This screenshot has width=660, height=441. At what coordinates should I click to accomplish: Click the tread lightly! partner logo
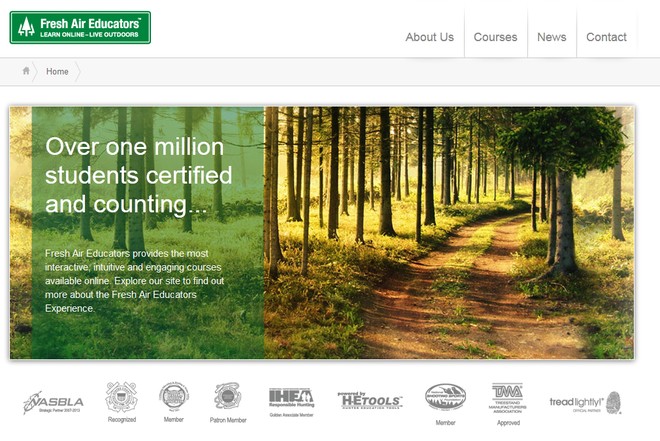585,403
